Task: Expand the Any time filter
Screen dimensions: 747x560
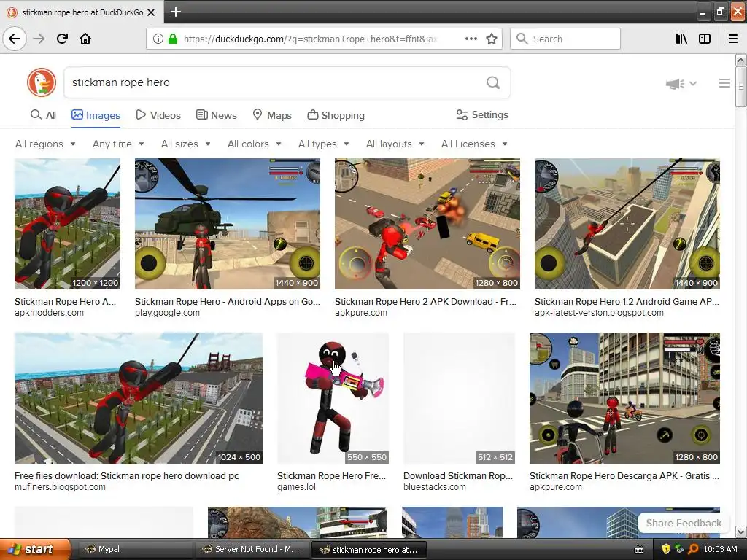Action: [118, 144]
